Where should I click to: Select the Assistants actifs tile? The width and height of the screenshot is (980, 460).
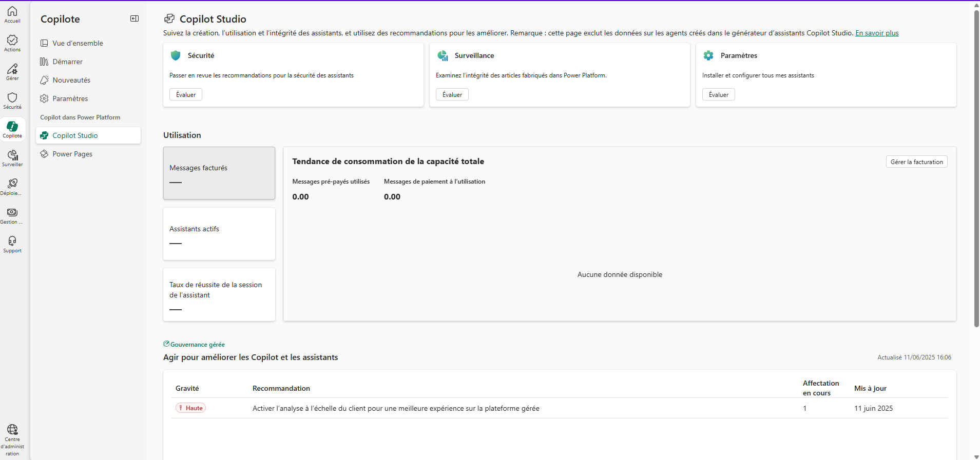click(219, 234)
